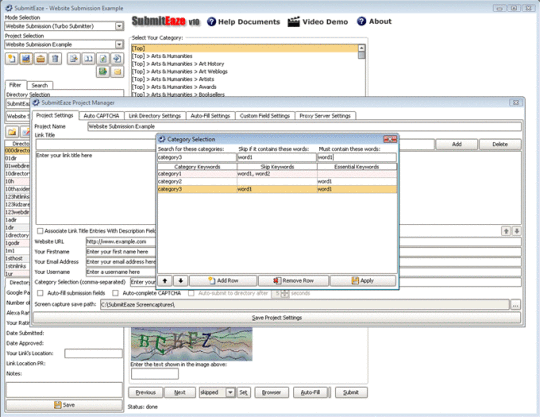Click the green spreadsheet export icon

(103, 72)
